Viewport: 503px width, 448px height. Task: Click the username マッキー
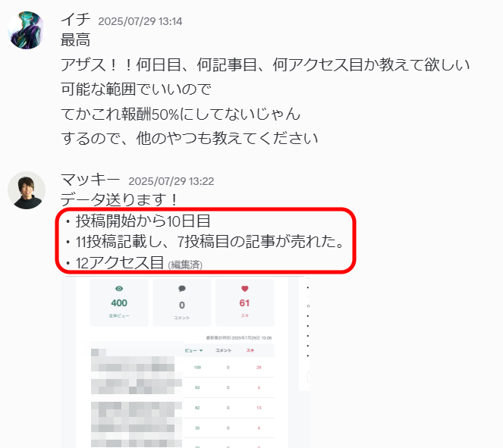click(90, 179)
